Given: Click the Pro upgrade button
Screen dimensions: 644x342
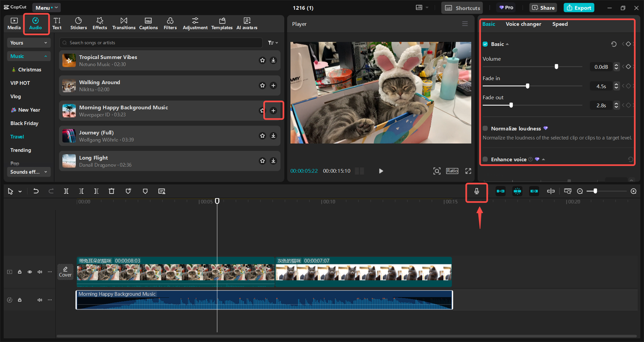Looking at the screenshot, I should pyautogui.click(x=506, y=8).
